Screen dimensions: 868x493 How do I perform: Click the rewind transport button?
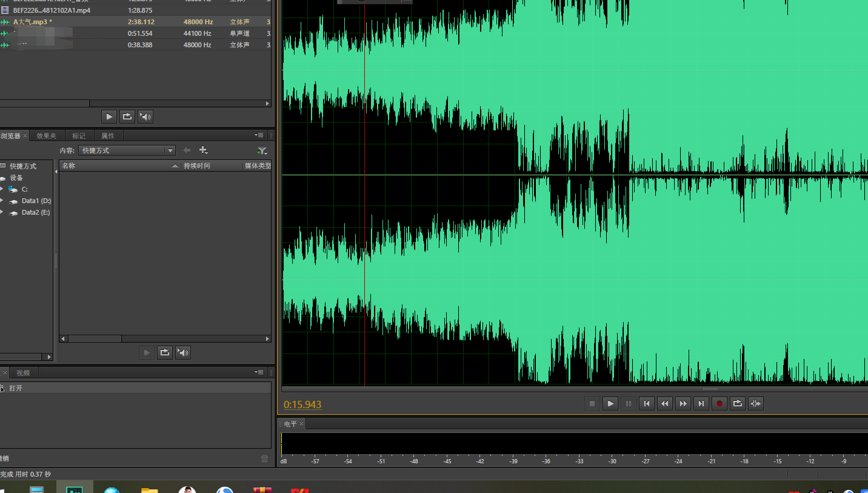click(665, 404)
